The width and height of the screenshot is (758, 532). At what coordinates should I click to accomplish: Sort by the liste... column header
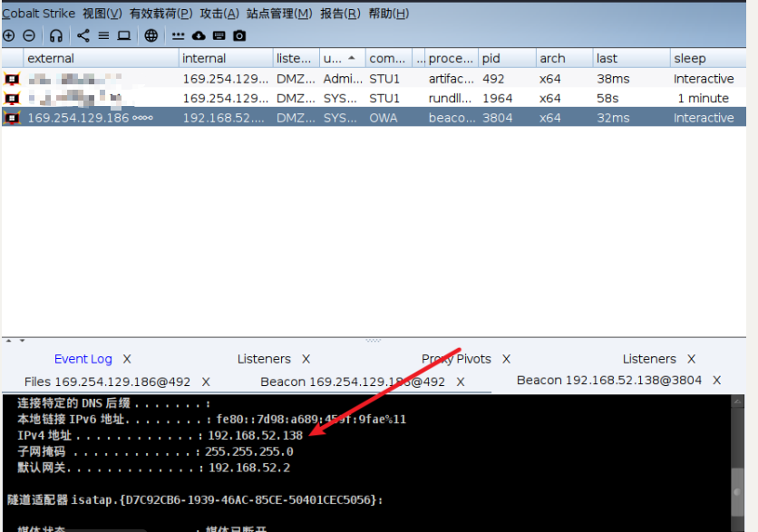click(x=296, y=59)
